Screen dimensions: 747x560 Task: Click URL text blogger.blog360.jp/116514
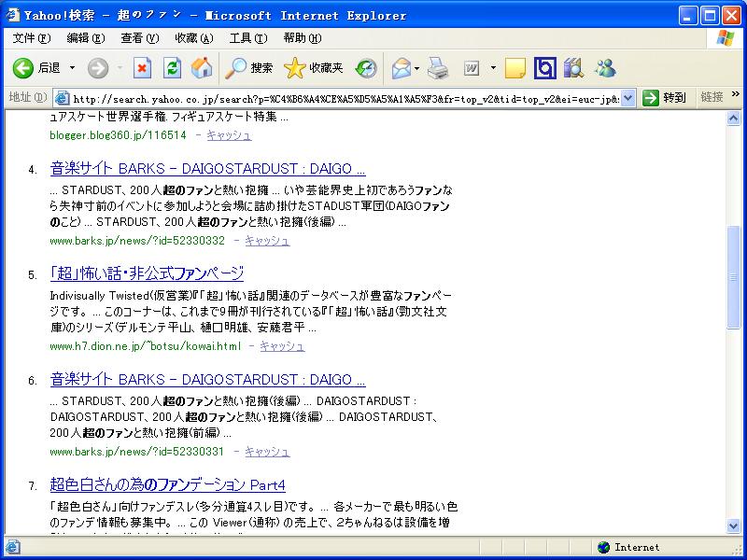point(118,135)
